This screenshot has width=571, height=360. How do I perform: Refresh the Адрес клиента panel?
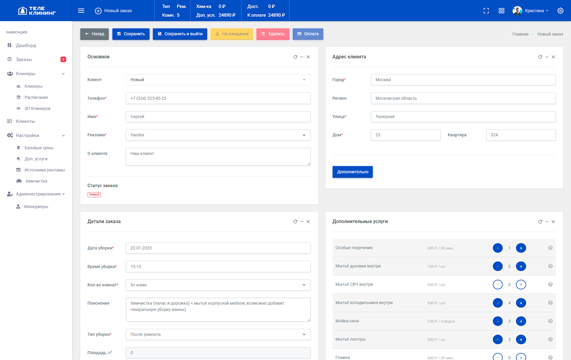tap(540, 57)
